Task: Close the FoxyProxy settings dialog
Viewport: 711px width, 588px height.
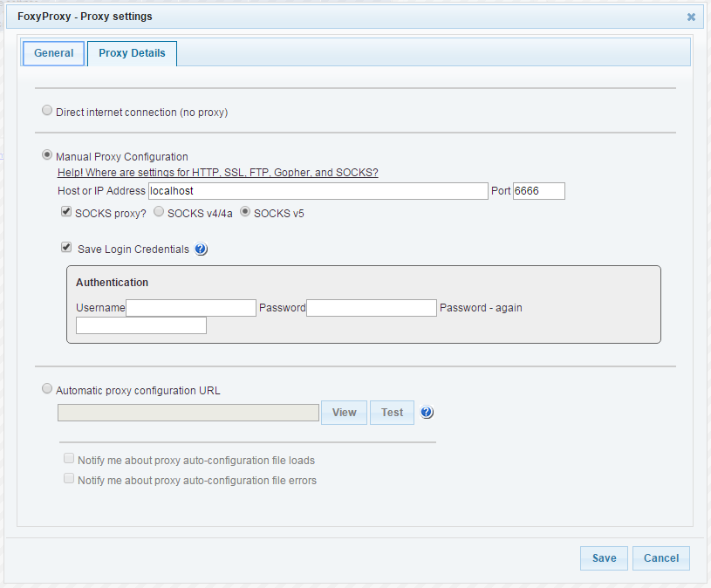Action: pyautogui.click(x=691, y=17)
